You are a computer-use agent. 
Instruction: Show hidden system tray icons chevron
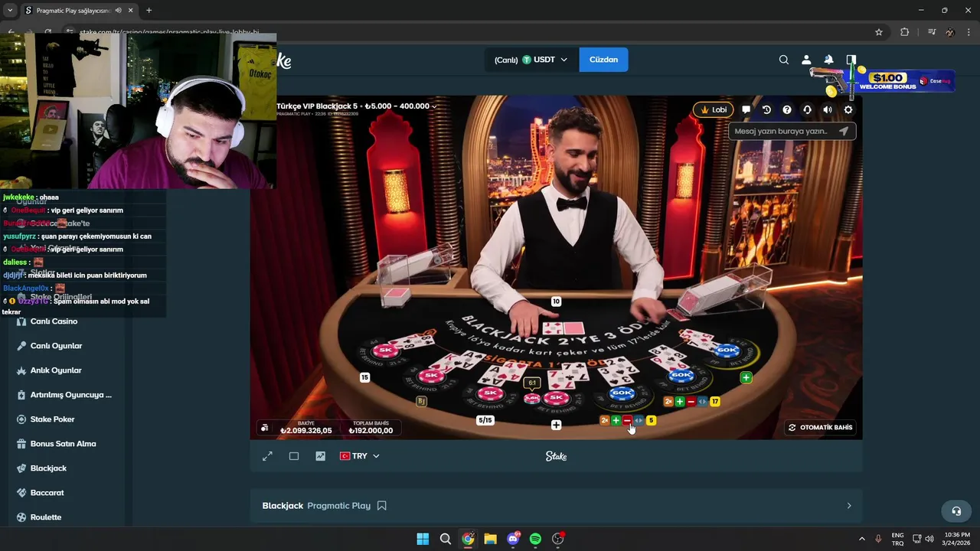pyautogui.click(x=861, y=539)
